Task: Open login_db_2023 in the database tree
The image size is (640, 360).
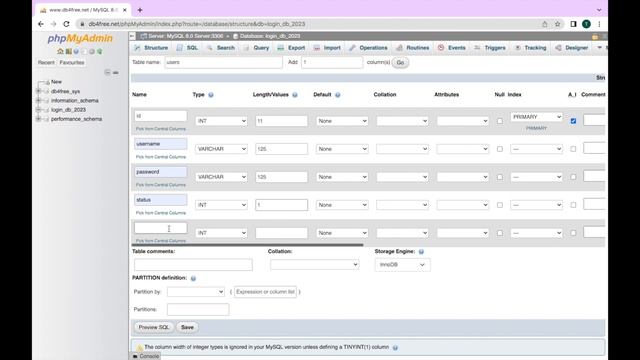Action: click(68, 110)
